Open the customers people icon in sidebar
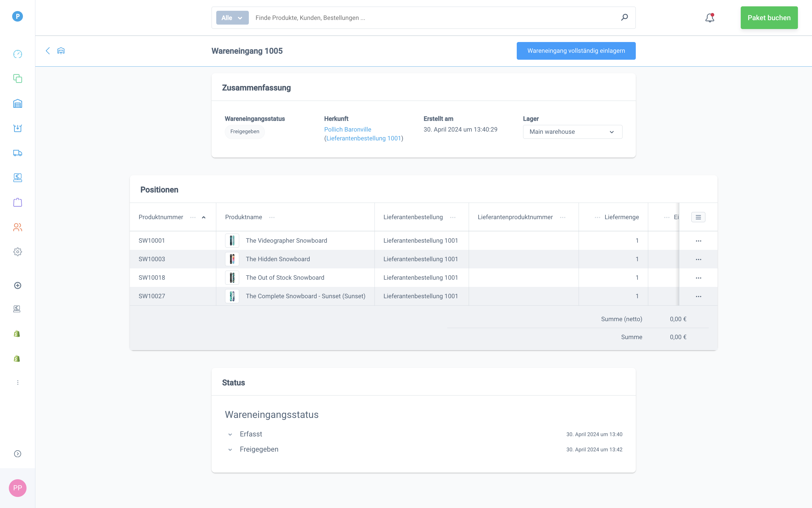812x508 pixels. click(17, 227)
